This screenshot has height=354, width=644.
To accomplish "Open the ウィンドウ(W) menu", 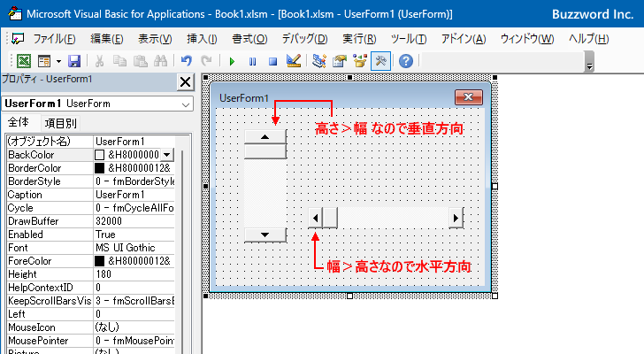I will point(527,39).
